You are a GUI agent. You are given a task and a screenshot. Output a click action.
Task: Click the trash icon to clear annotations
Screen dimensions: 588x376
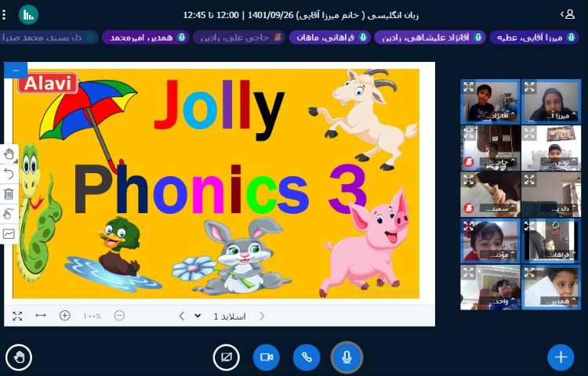9,193
